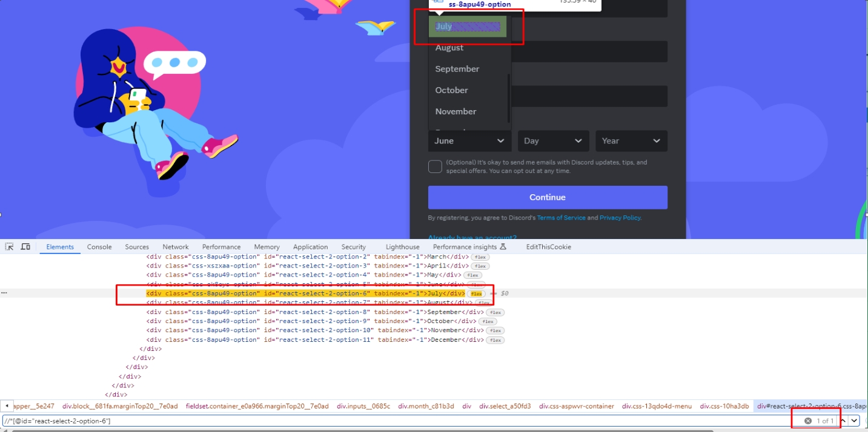Go to previous search result arrow

[843, 421]
